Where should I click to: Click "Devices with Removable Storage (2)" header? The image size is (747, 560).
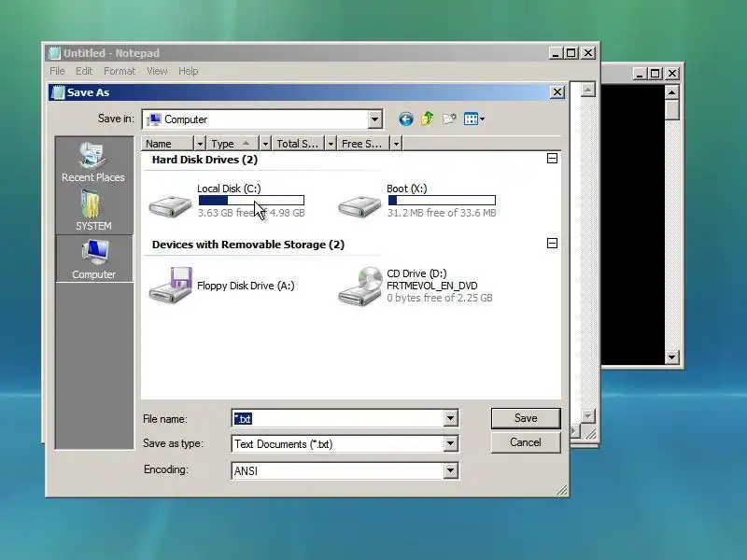(248, 245)
